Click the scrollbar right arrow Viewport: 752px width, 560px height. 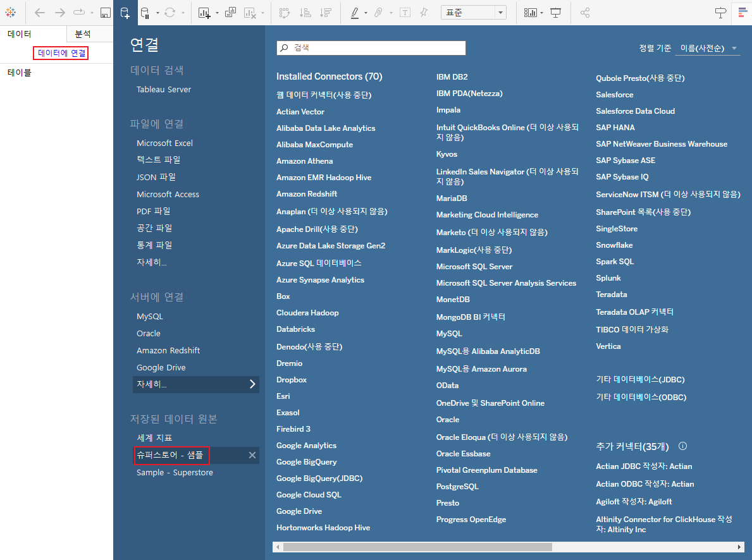pyautogui.click(x=739, y=547)
